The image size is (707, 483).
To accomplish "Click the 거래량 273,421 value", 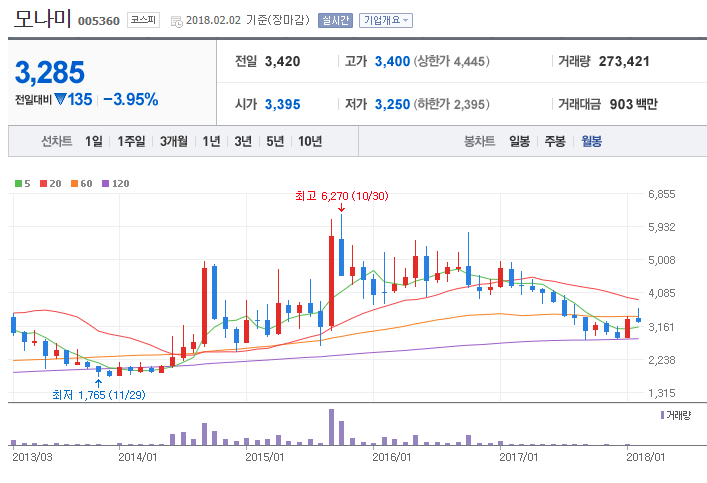I will pyautogui.click(x=624, y=61).
